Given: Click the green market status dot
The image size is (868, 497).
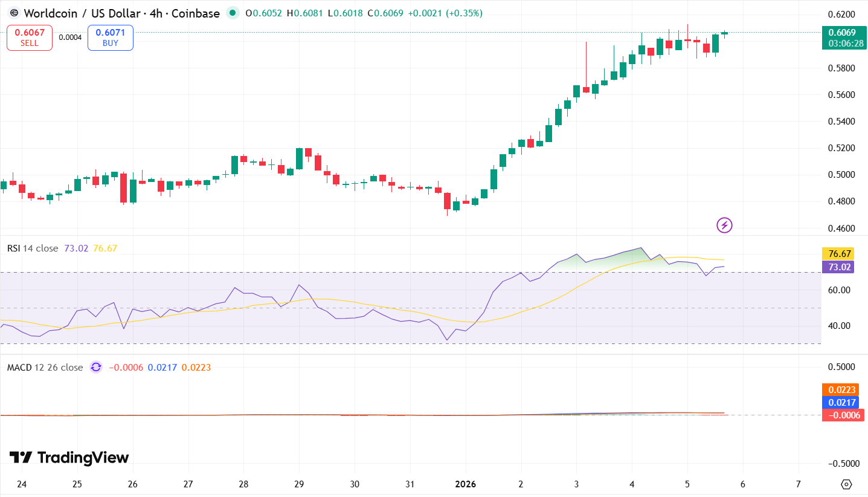Looking at the screenshot, I should click(232, 13).
